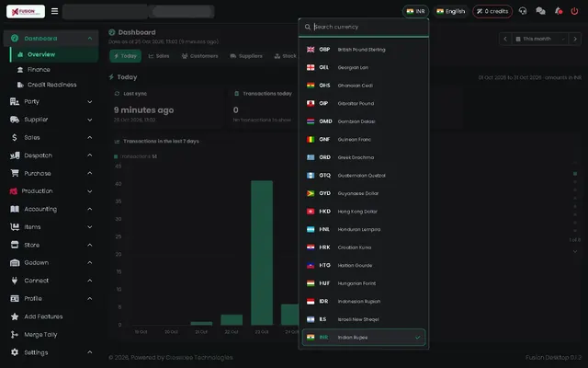Select GTQ Guatemalan Quetzal
The height and width of the screenshot is (368, 588).
click(x=364, y=176)
